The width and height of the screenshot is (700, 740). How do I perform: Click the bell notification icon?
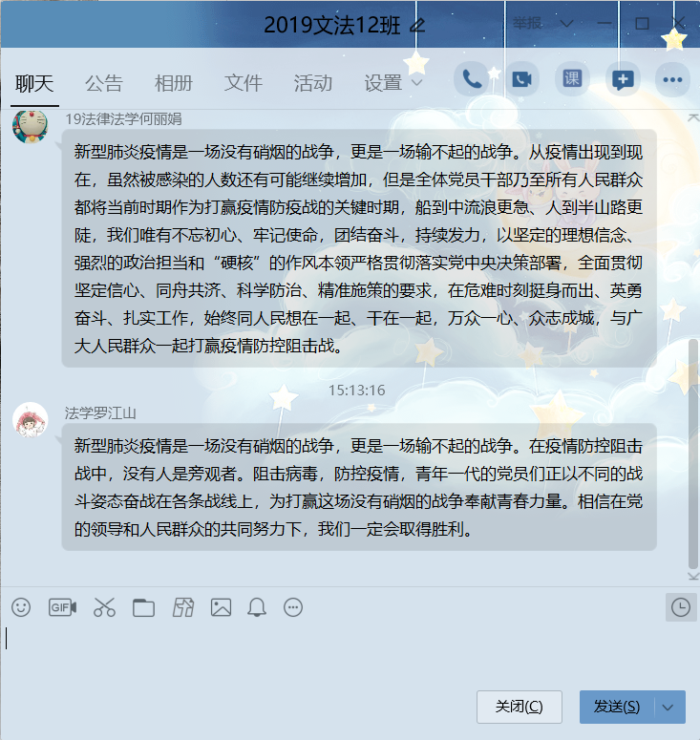(x=257, y=607)
